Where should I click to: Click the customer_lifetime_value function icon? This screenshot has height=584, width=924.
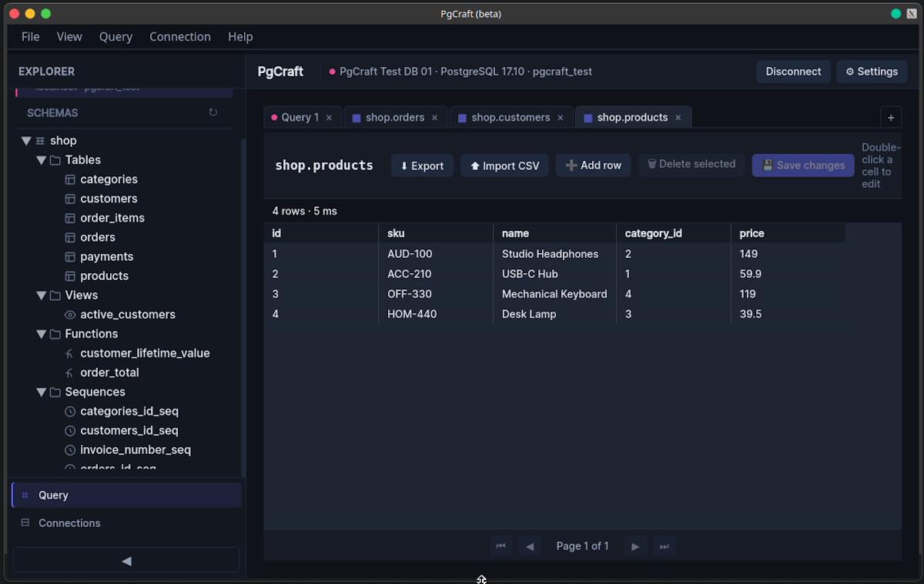click(70, 353)
